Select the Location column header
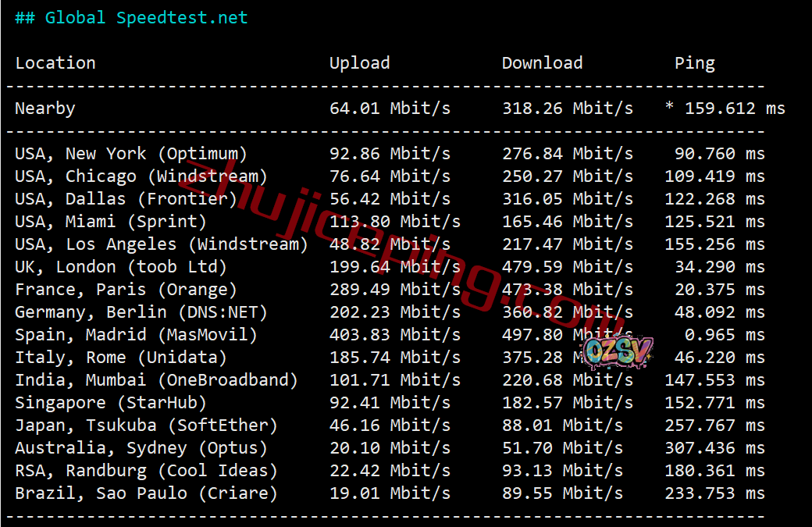812x527 pixels. [x=55, y=63]
